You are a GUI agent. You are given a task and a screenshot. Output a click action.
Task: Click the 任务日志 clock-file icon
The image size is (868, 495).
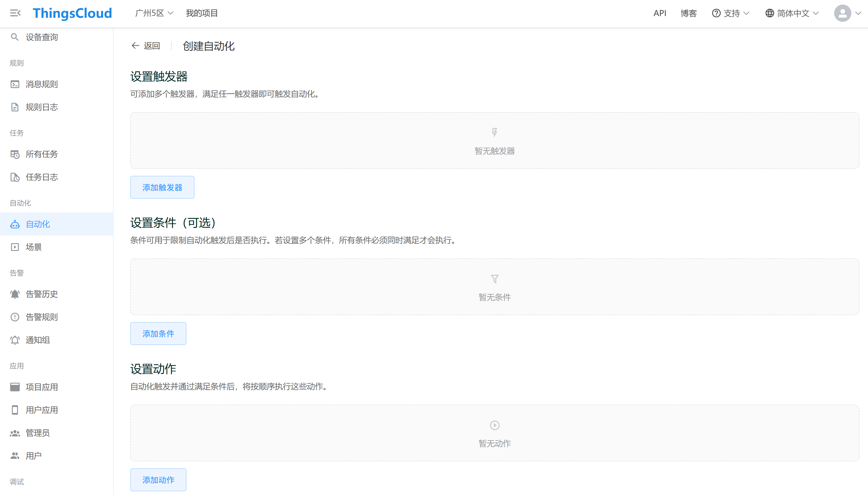point(15,177)
